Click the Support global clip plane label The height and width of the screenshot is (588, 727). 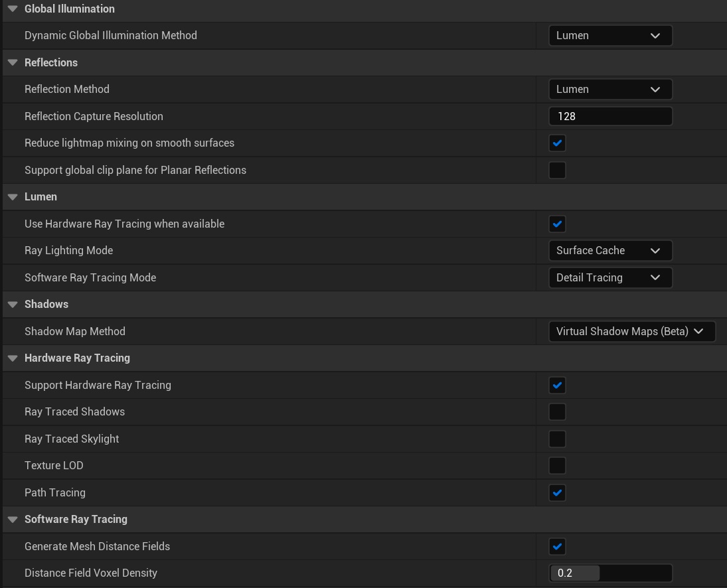tap(135, 170)
